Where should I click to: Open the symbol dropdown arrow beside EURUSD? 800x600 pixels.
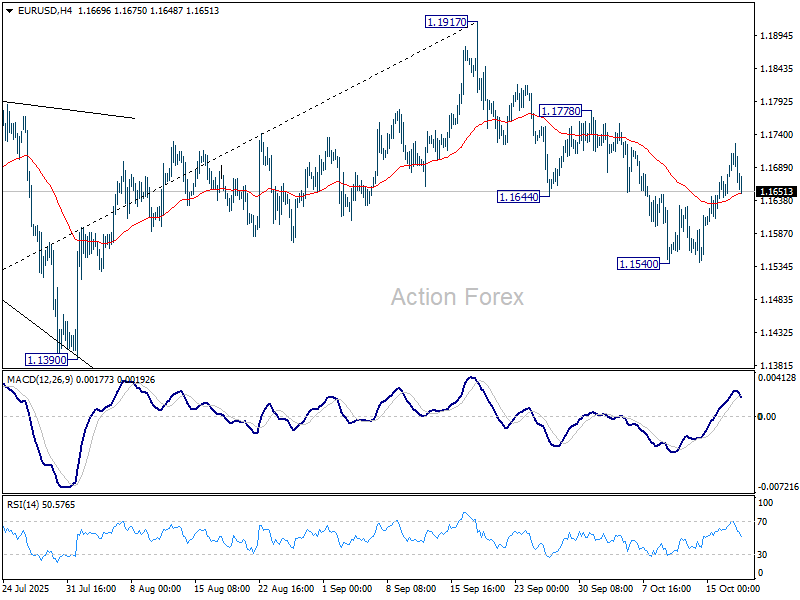10,13
